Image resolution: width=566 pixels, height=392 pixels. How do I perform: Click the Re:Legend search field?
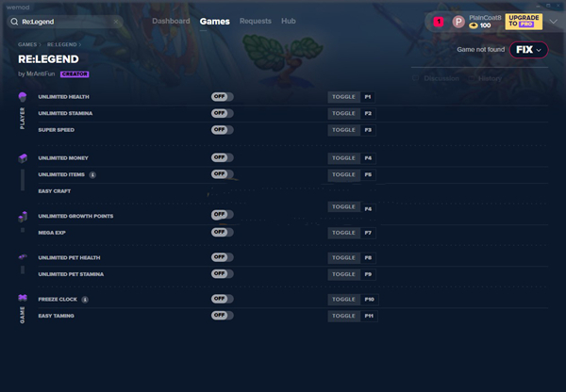[75, 21]
